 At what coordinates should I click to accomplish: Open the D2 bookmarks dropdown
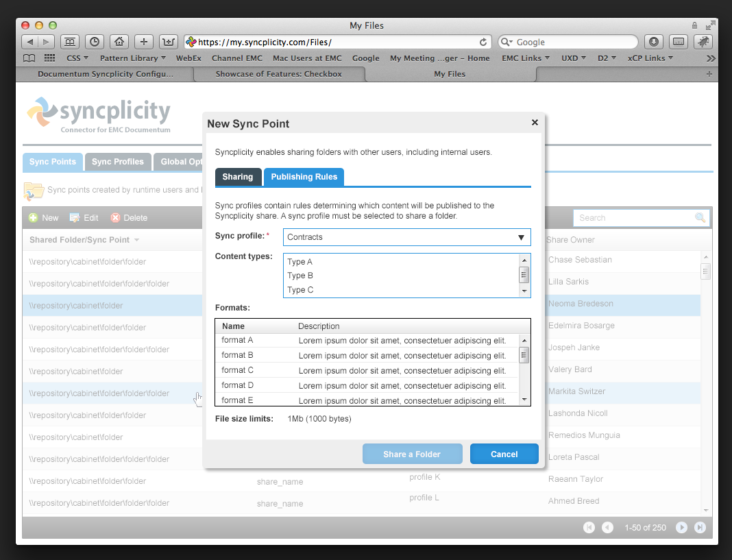pyautogui.click(x=607, y=58)
